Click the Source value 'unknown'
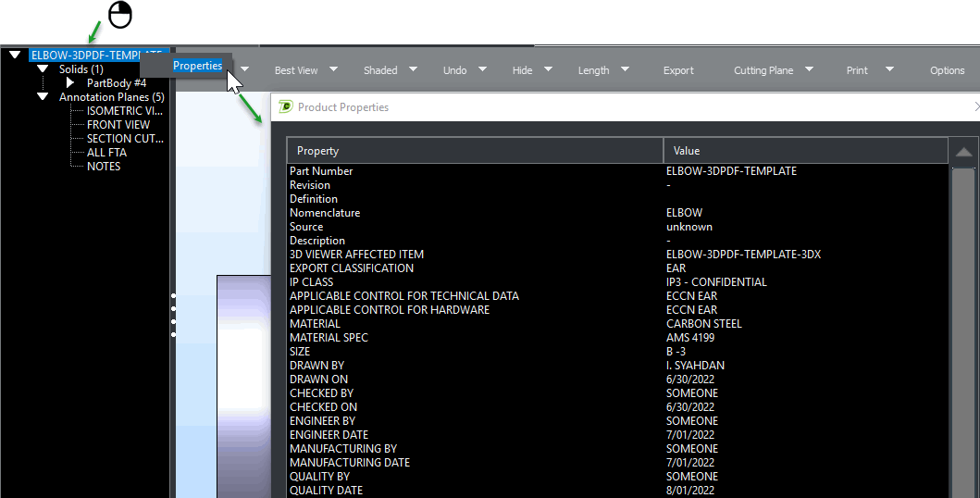Image resolution: width=980 pixels, height=498 pixels. click(x=689, y=226)
